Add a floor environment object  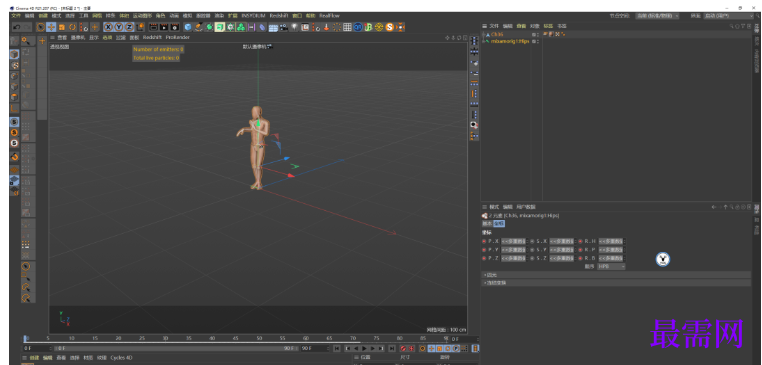click(x=273, y=27)
